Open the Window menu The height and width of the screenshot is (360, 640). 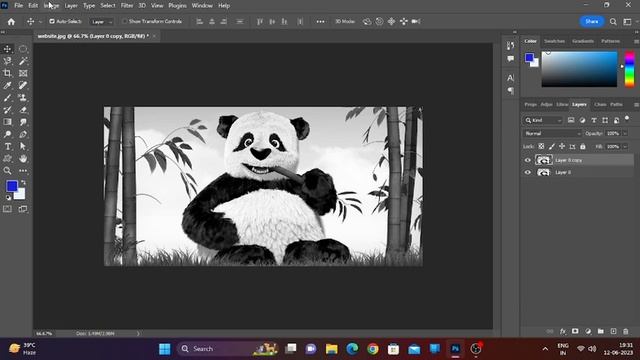click(202, 6)
